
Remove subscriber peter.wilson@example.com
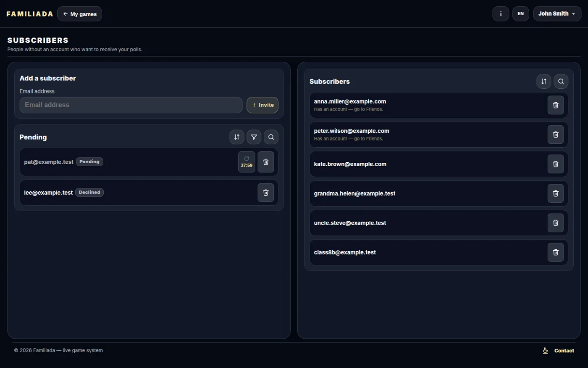click(556, 135)
